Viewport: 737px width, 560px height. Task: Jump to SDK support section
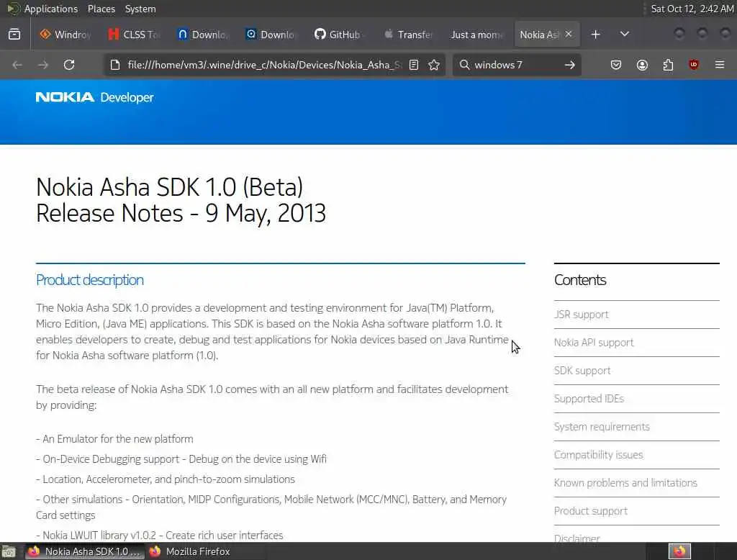coord(582,371)
